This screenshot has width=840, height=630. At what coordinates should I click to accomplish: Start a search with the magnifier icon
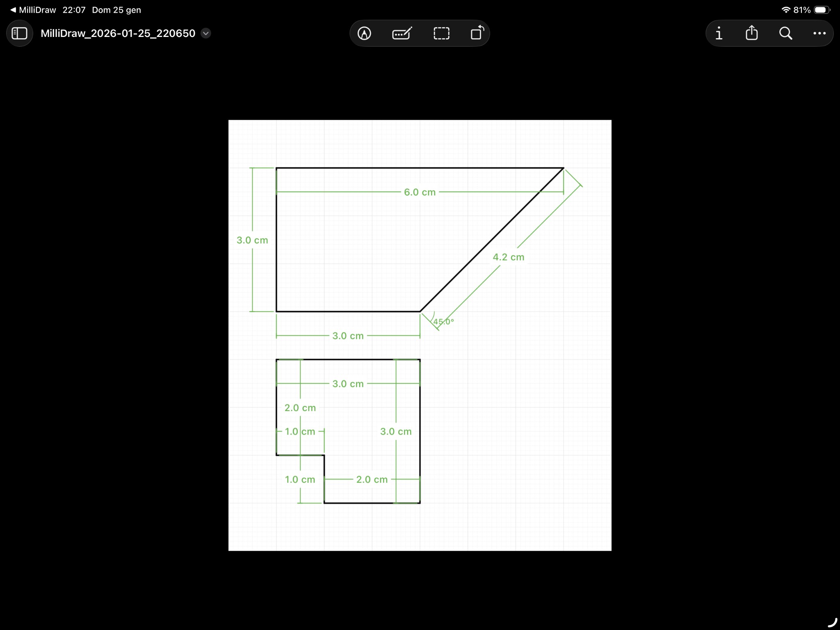tap(785, 33)
